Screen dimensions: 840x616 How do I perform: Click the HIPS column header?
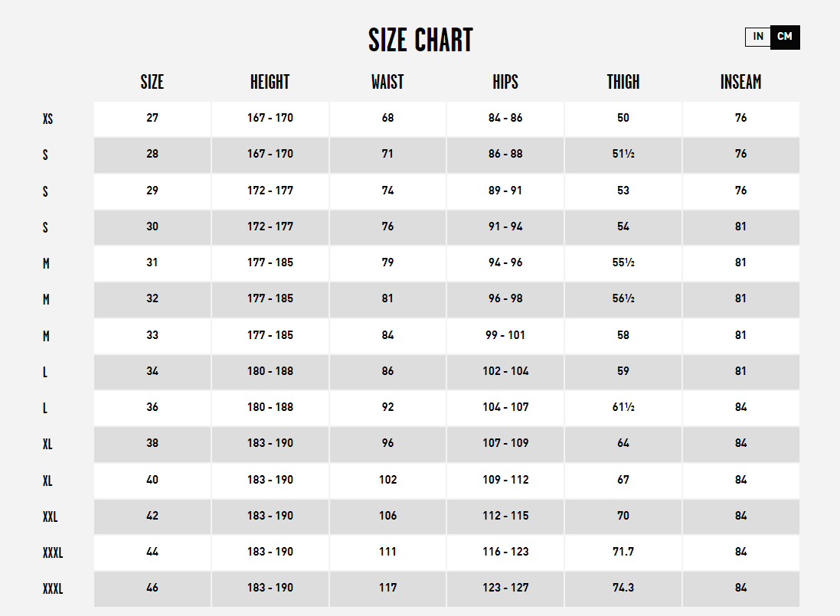tap(505, 82)
